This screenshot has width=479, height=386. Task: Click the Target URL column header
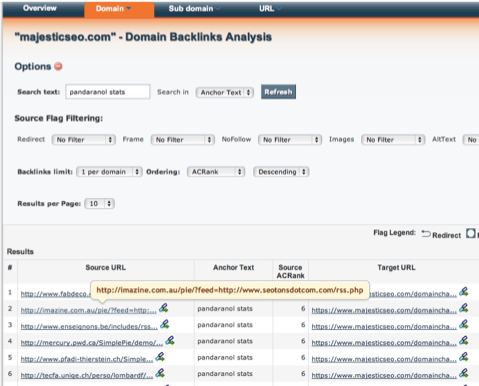(x=396, y=268)
